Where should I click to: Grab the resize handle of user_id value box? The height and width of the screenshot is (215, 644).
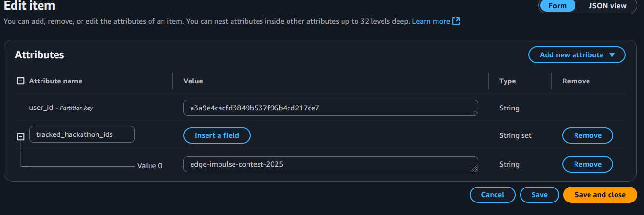pyautogui.click(x=474, y=112)
